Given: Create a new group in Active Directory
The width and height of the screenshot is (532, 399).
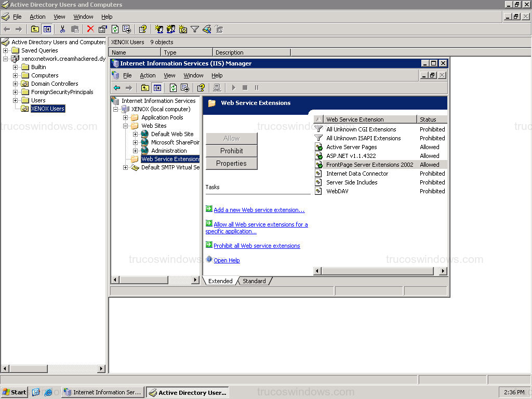Looking at the screenshot, I should (x=170, y=29).
